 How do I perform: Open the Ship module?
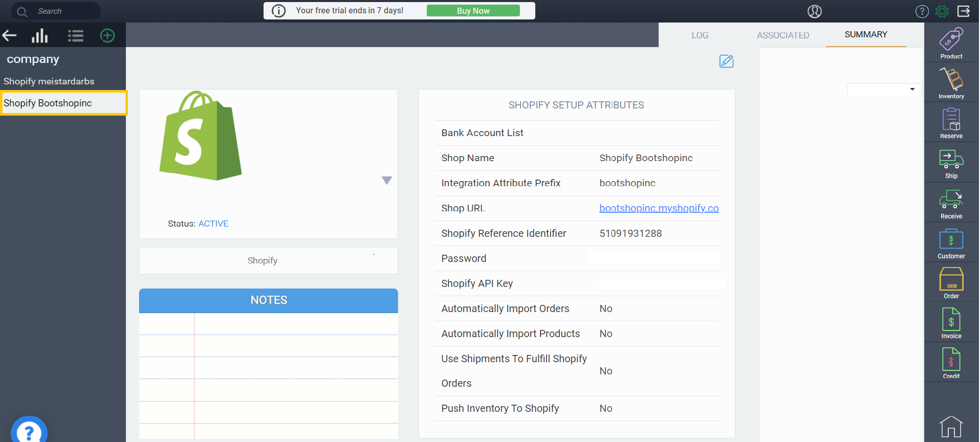pos(951,163)
